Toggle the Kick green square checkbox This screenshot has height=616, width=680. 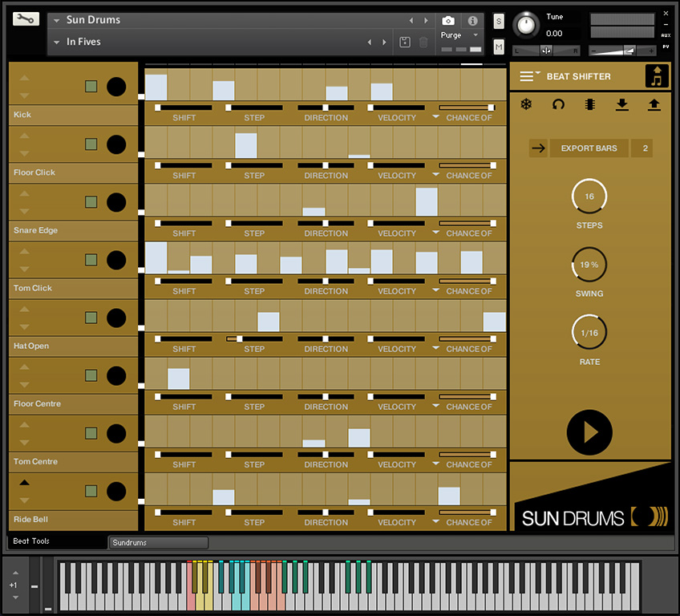[x=91, y=87]
